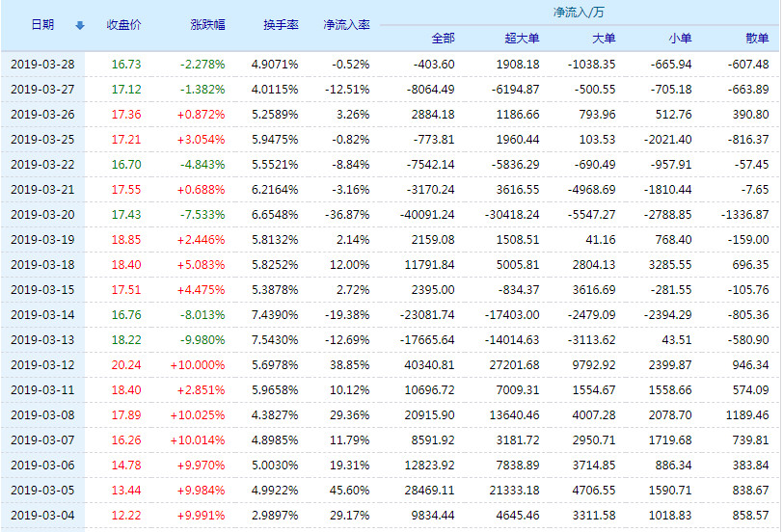Click the 大单 sub-column header
The image size is (783, 532).
603,39
